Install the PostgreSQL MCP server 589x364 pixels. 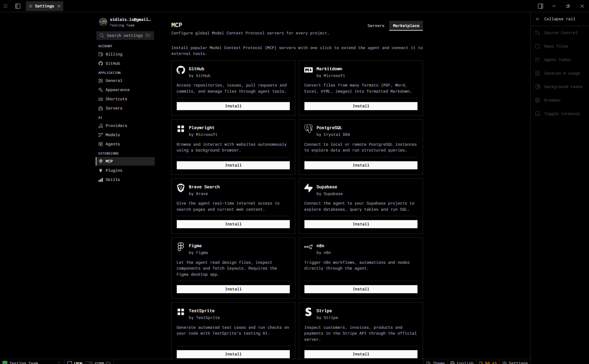[361, 165]
